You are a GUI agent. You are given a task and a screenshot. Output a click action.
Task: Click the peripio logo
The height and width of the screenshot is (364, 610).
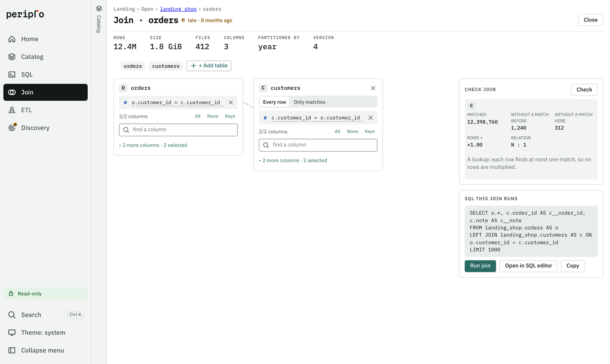pyautogui.click(x=25, y=14)
